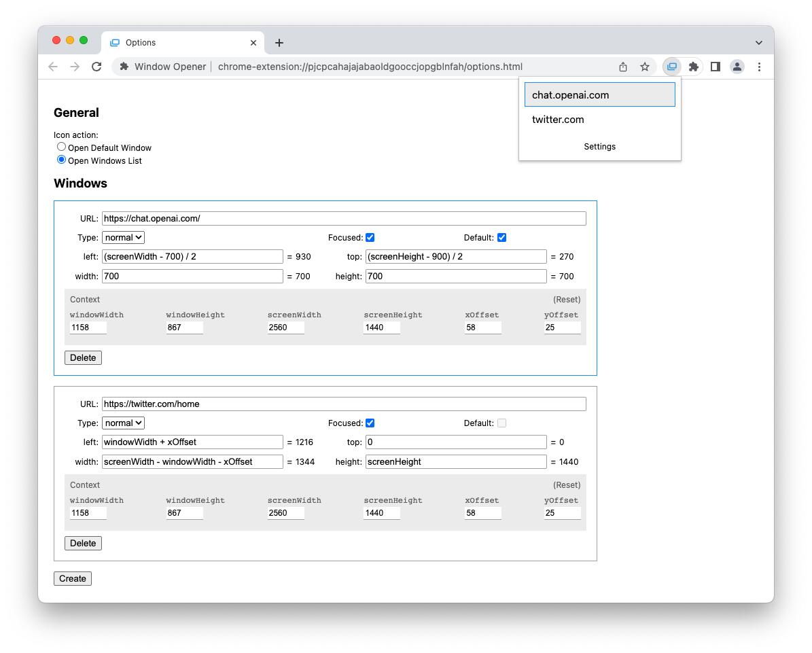Select Open Default Window radio option
Screen dimensions: 812x653
(x=62, y=147)
